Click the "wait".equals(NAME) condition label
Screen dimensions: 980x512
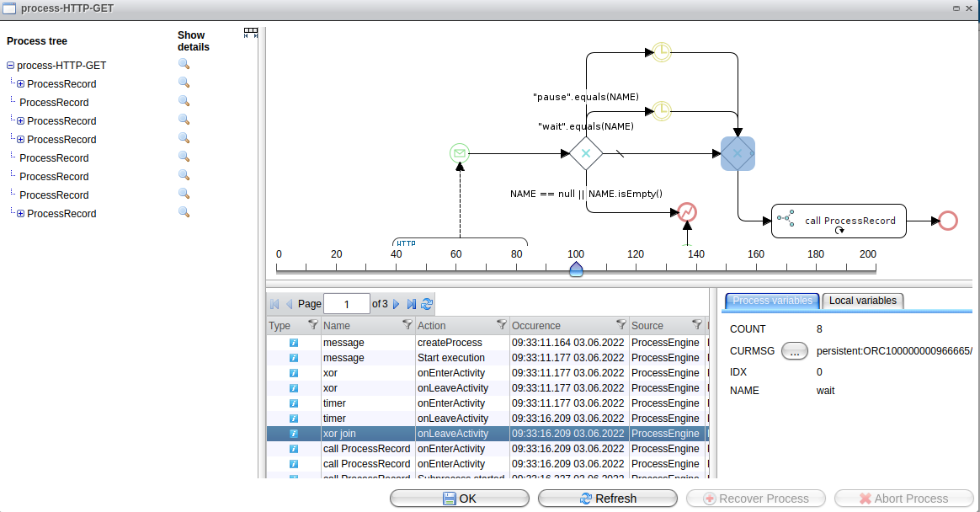586,126
